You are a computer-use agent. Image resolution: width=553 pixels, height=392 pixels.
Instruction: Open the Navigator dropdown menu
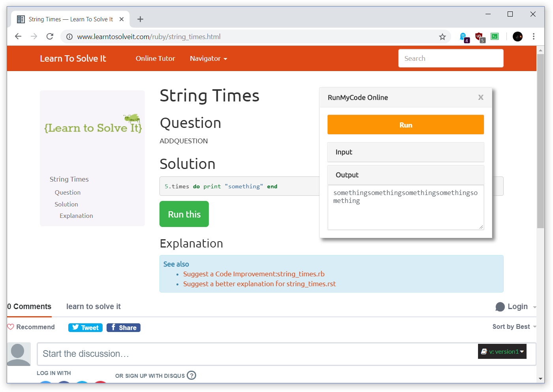pyautogui.click(x=208, y=58)
